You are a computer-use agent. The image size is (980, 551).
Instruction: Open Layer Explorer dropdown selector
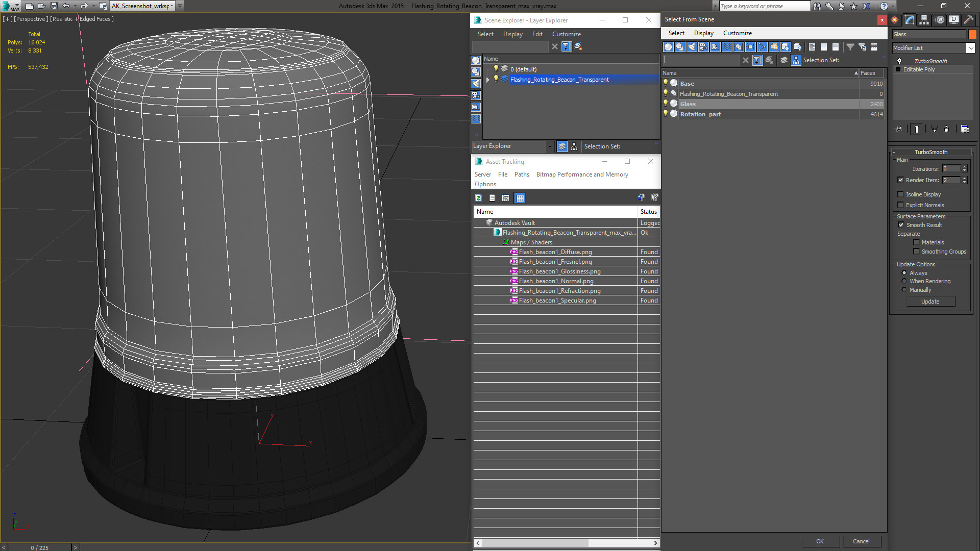(550, 146)
